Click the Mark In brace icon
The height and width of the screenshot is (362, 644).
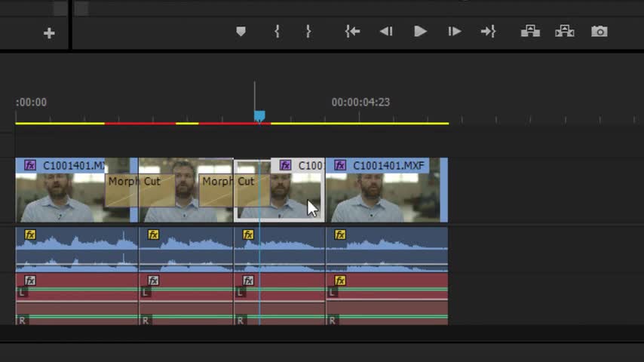[278, 31]
